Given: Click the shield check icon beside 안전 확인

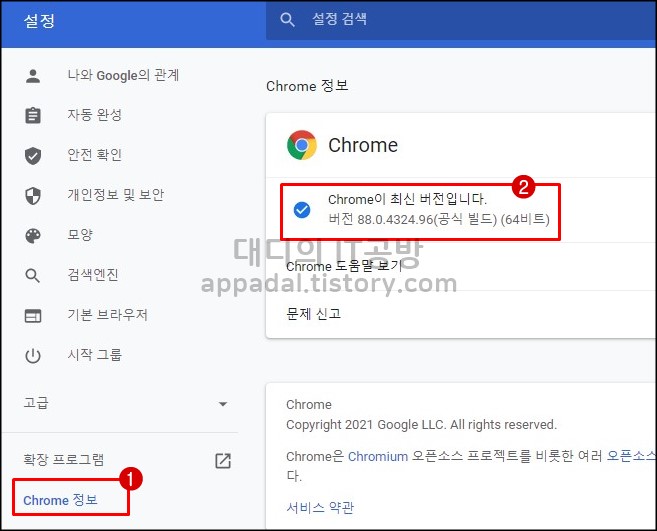Looking at the screenshot, I should 33,155.
